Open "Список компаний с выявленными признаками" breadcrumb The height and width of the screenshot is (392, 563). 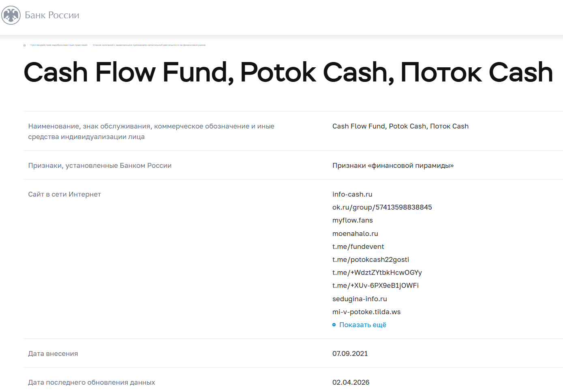[149, 45]
